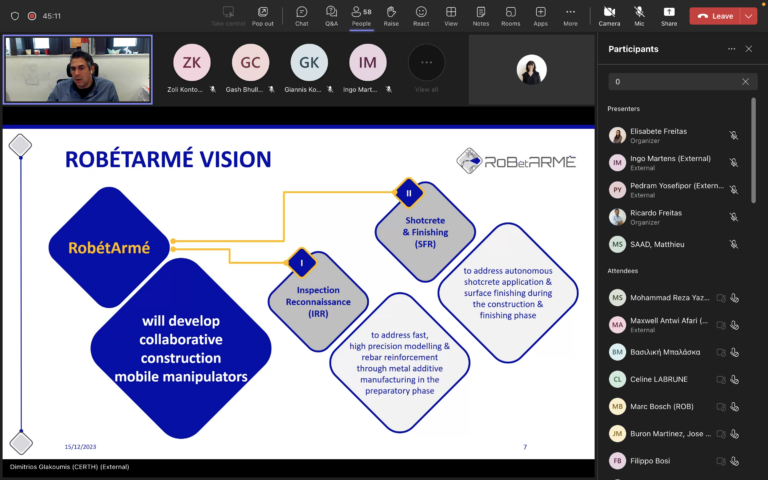Click Celine LABRUNE camera-disabled icon
Viewport: 768px width, 480px height.
[720, 379]
